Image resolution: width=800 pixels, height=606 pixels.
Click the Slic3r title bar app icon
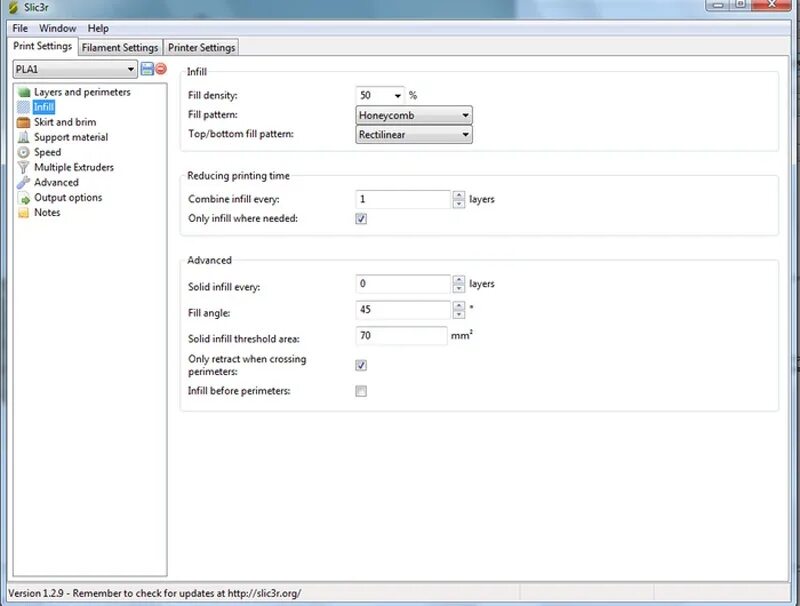[13, 7]
